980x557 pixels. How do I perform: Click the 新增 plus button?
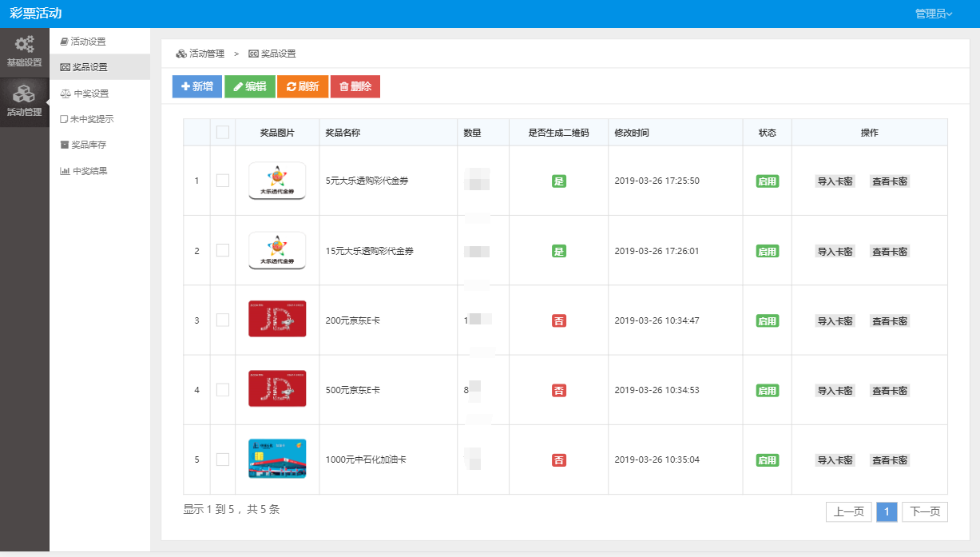click(196, 86)
